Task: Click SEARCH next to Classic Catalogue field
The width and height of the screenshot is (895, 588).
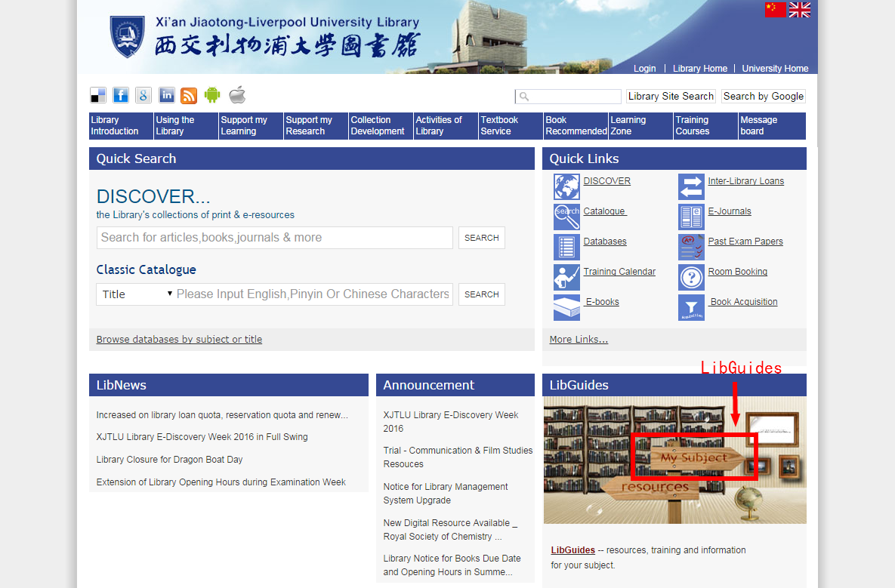Action: pos(482,294)
